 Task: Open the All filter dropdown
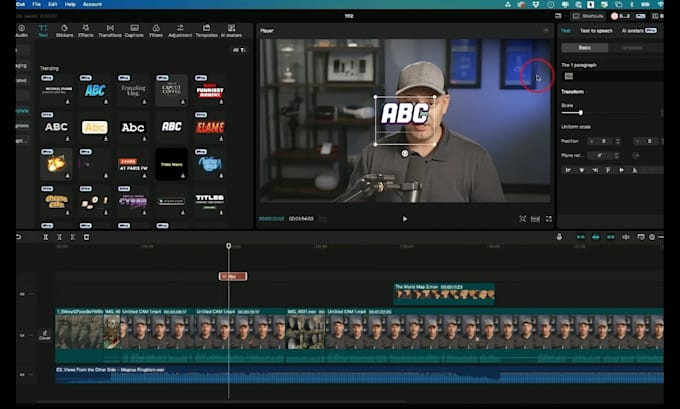point(239,50)
